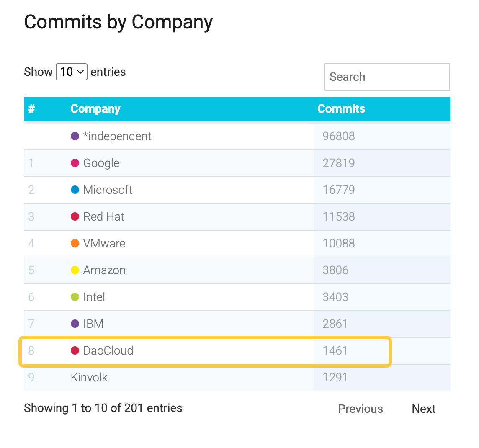
Task: Click Intel's green color dot
Action: [x=75, y=297]
